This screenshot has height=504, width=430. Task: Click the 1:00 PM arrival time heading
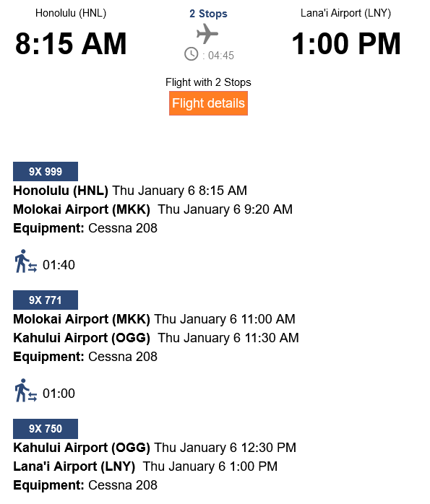346,44
